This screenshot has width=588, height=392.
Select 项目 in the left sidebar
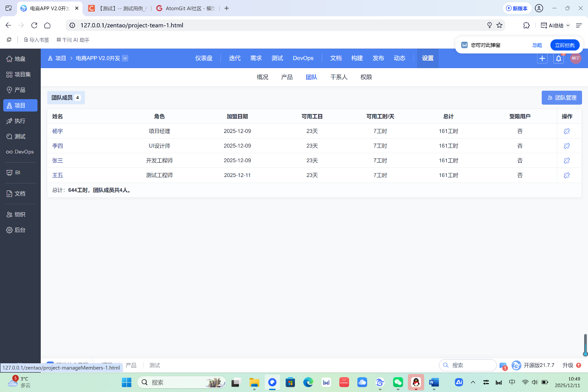click(20, 105)
